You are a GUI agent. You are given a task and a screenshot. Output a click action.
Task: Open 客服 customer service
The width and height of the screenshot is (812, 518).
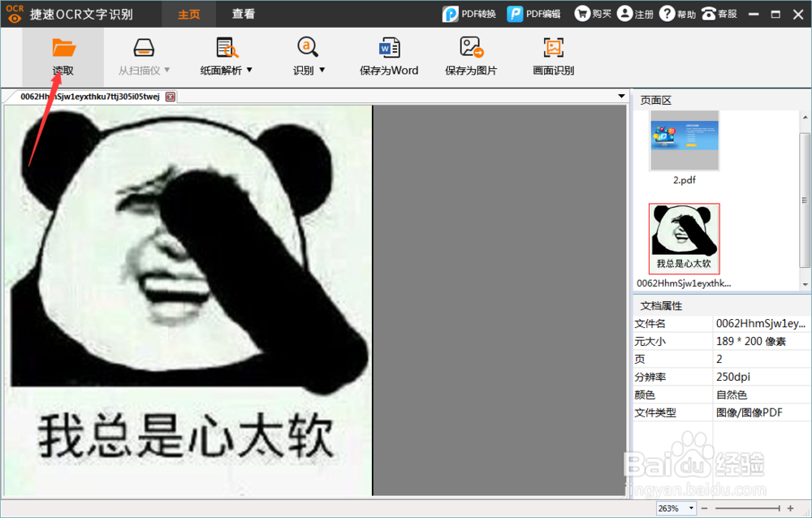[719, 13]
